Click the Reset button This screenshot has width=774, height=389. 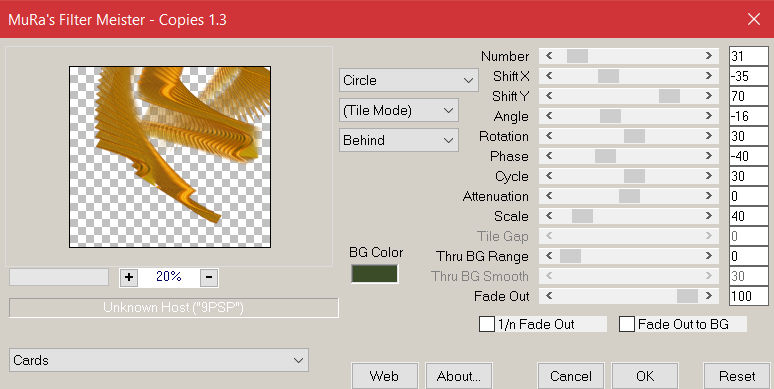point(736,376)
